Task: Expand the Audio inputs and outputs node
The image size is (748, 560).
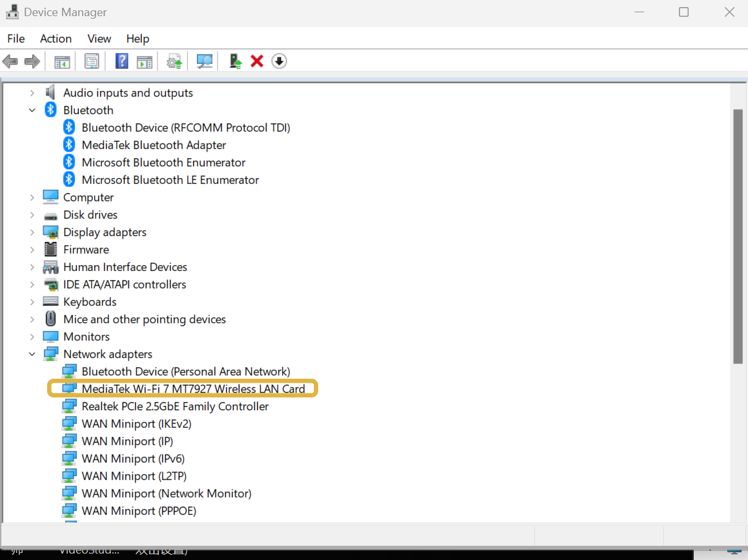Action: click(x=32, y=92)
